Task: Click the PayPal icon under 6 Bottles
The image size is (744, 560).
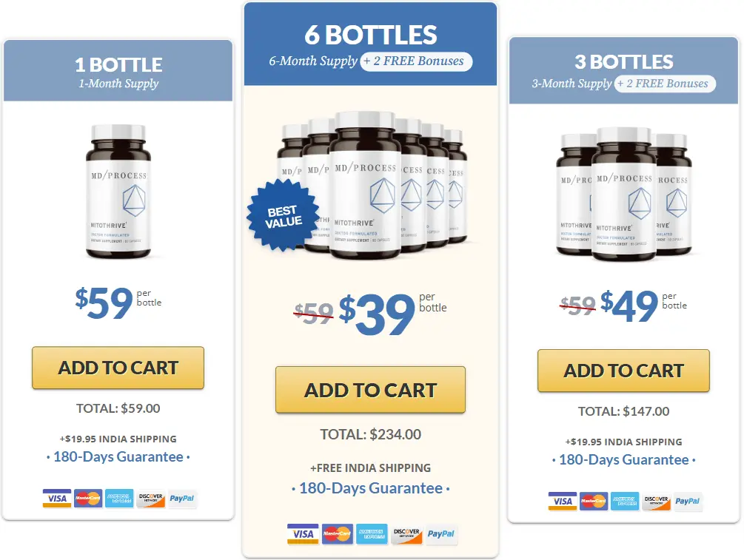Action: (441, 534)
